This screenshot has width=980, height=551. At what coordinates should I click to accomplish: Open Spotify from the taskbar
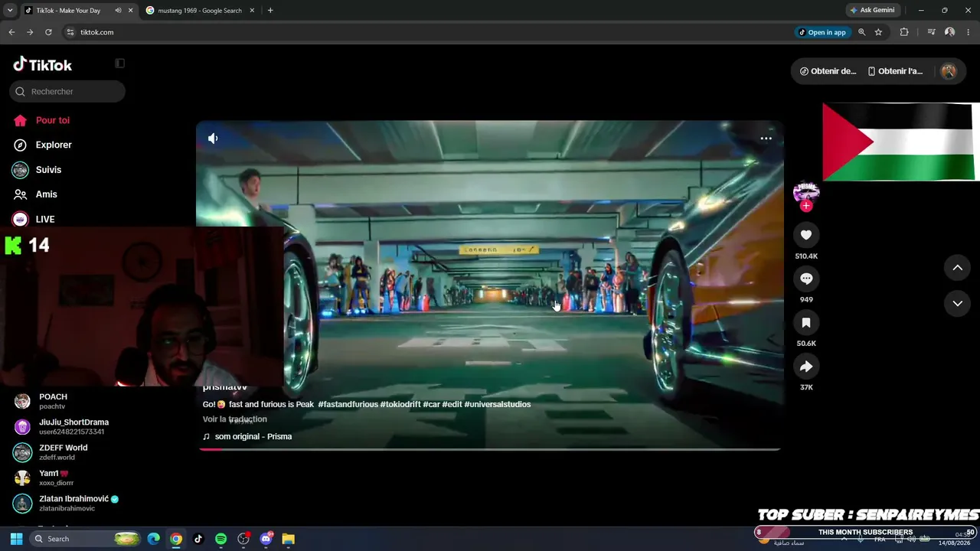(220, 539)
